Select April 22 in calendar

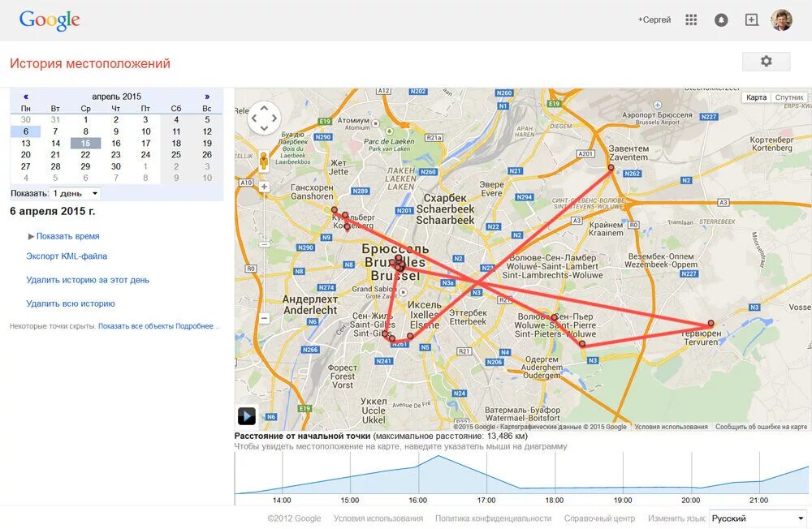[x=85, y=155]
